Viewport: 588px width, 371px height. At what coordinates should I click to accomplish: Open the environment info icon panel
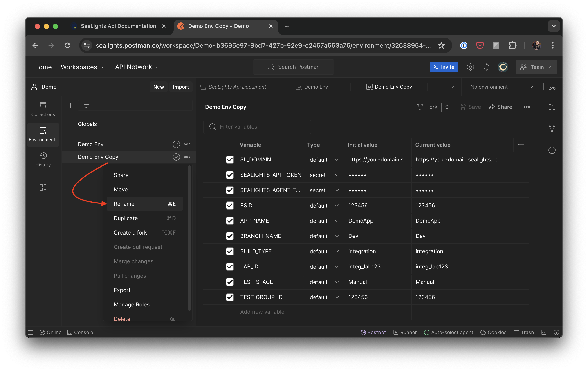click(x=552, y=150)
